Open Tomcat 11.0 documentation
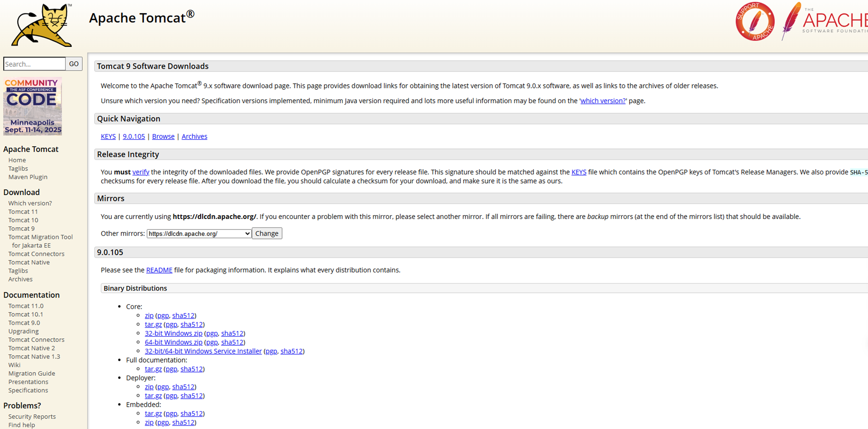 coord(26,306)
